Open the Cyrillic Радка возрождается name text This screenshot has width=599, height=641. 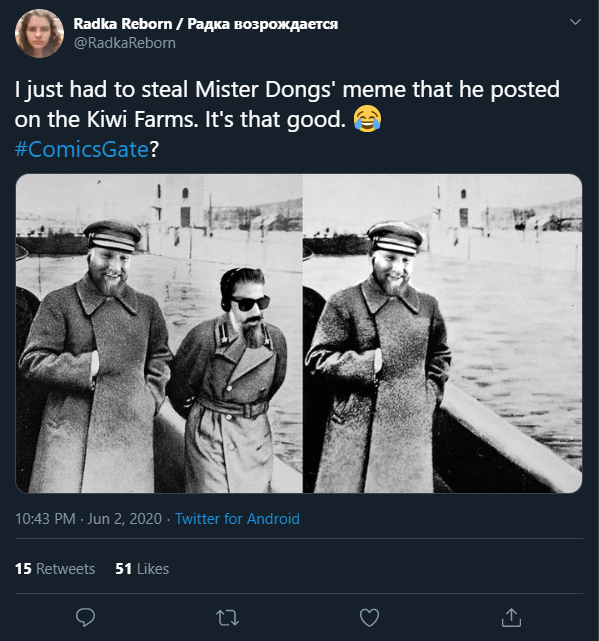tap(262, 24)
